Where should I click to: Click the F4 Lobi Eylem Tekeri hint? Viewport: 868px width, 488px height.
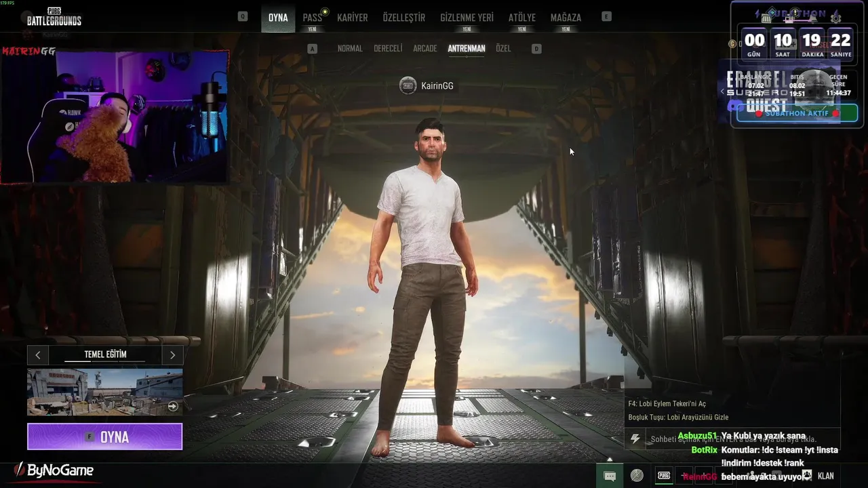coord(667,404)
